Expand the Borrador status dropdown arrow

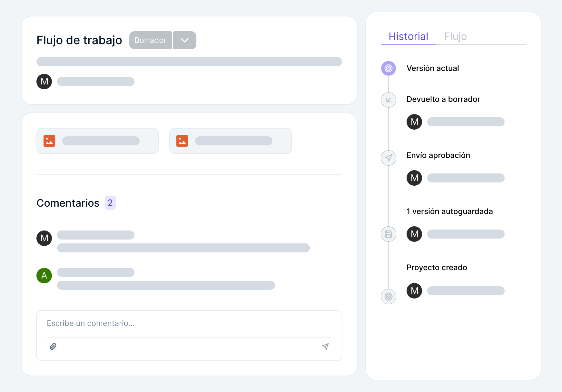(185, 40)
